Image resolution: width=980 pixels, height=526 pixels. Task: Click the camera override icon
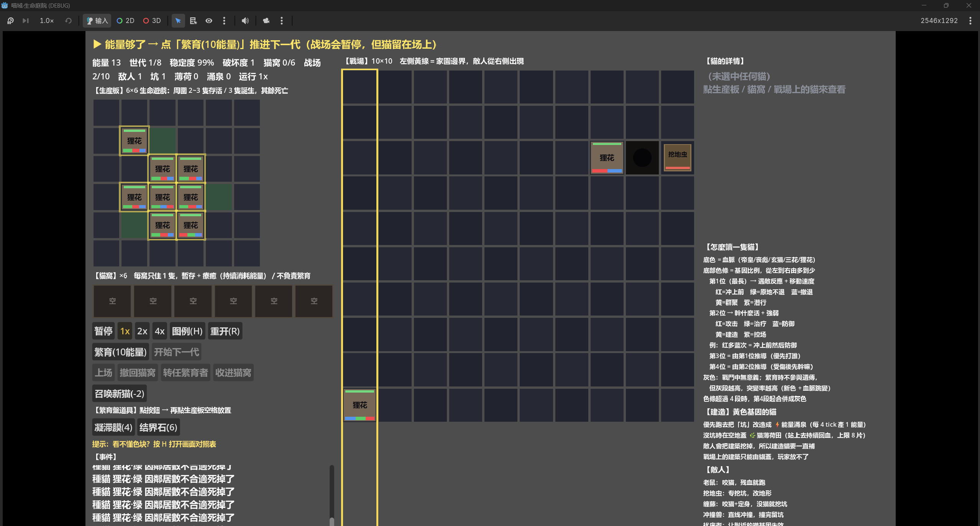[266, 21]
